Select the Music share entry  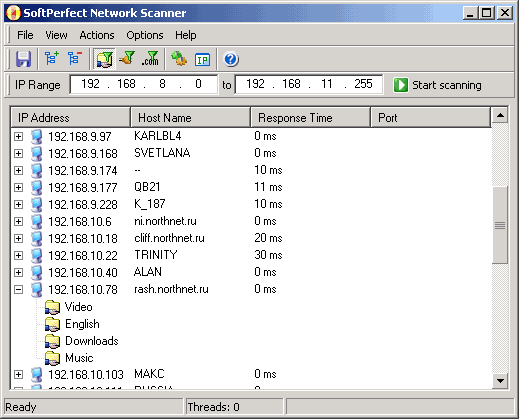pos(79,358)
